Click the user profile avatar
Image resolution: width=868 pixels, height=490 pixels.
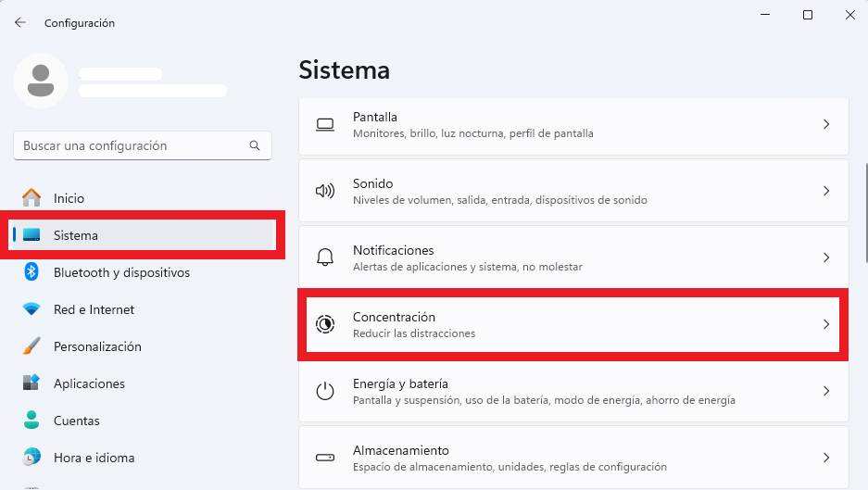coord(41,81)
